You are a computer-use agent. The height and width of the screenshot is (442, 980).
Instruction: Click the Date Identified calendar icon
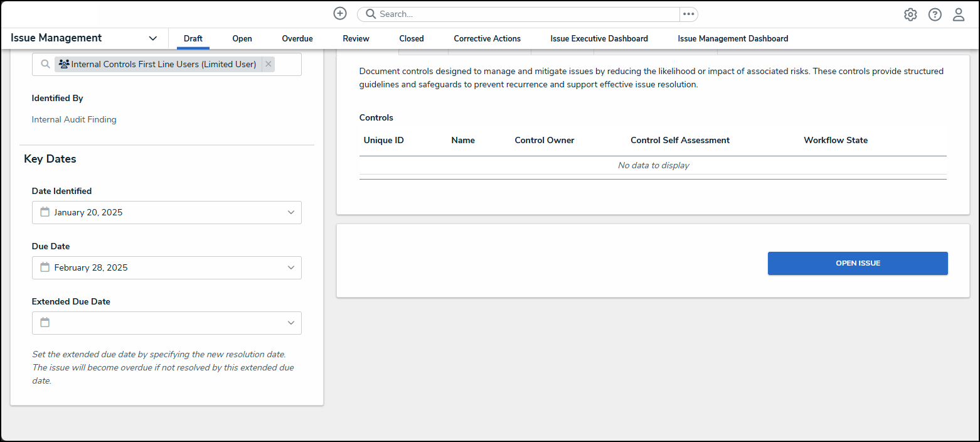pyautogui.click(x=45, y=212)
